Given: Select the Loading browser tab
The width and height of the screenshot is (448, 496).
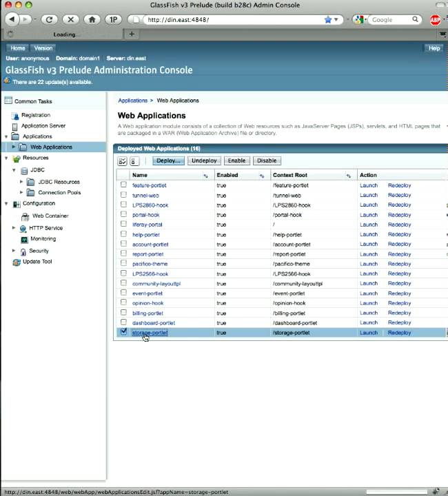Looking at the screenshot, I should pyautogui.click(x=62, y=34).
